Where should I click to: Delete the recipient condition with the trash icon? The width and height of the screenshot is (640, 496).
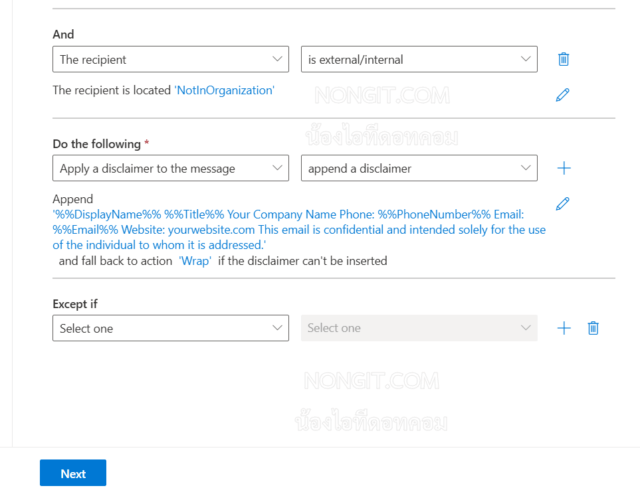click(x=563, y=59)
